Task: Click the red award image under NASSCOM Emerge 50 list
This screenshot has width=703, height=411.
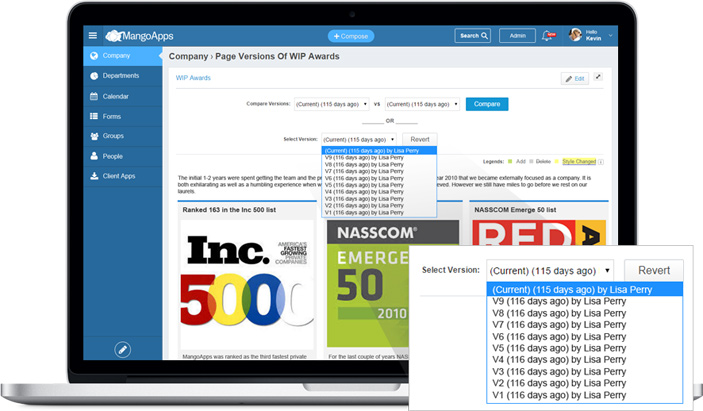Action: coord(539,232)
